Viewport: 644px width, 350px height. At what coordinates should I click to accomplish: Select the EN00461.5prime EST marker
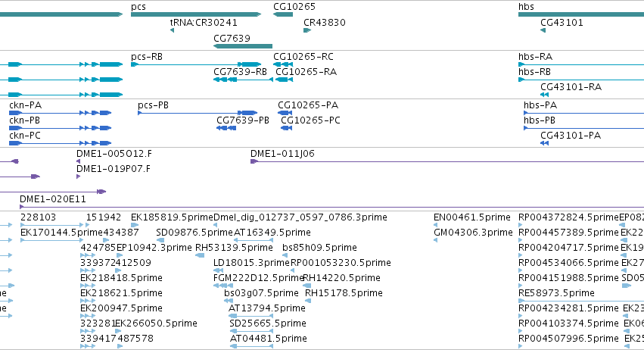pos(436,225)
